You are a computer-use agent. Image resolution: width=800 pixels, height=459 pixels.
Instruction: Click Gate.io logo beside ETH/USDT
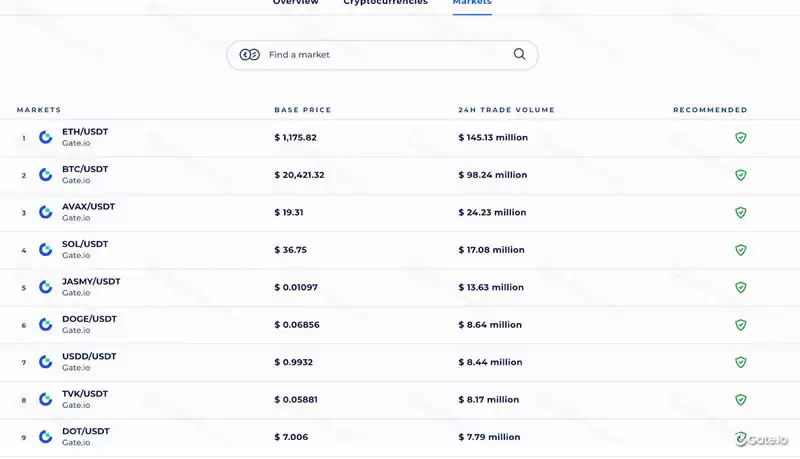(x=45, y=137)
